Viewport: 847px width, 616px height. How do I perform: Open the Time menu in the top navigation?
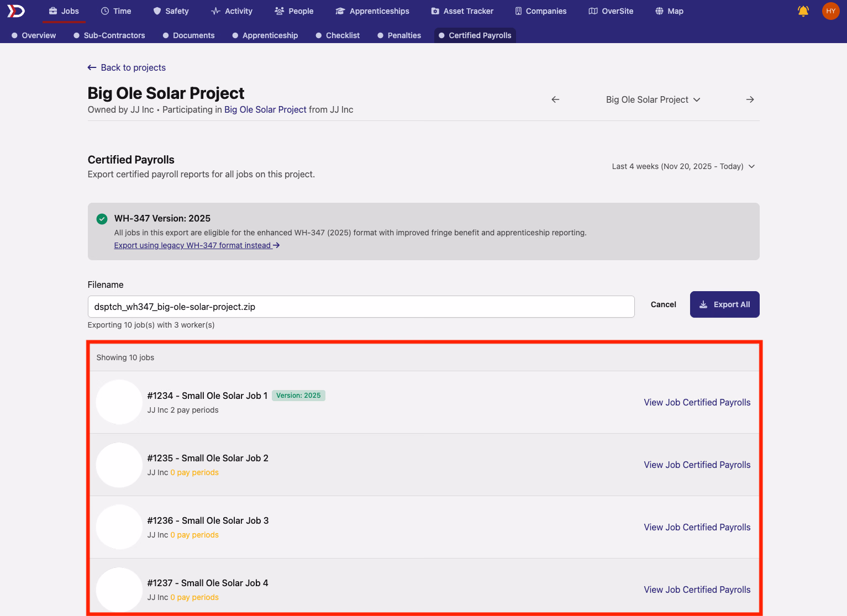click(x=116, y=11)
